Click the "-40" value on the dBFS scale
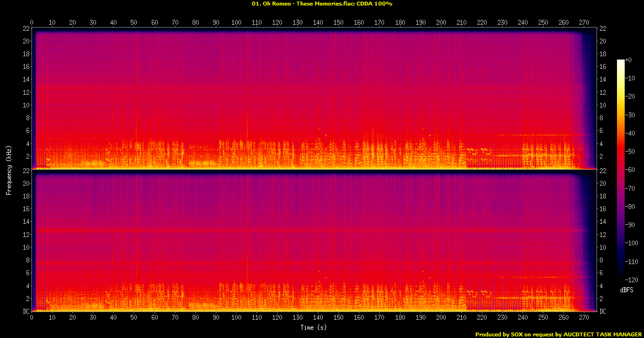This screenshot has height=338, width=644. (630, 133)
